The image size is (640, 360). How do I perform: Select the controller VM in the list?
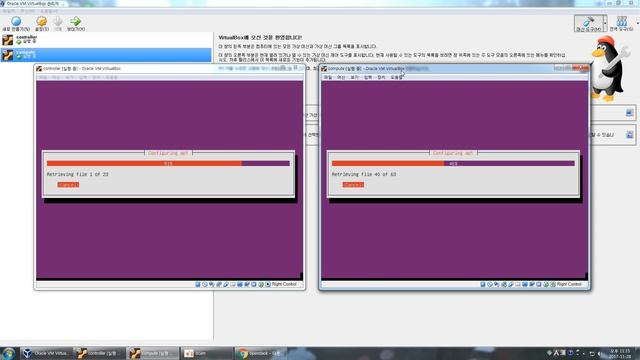(106, 40)
